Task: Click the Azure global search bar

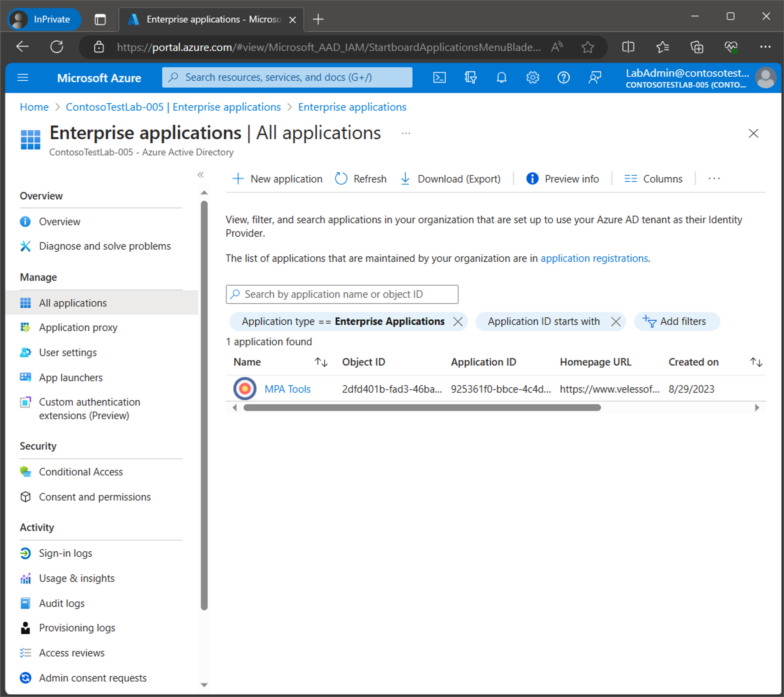Action: pyautogui.click(x=287, y=77)
